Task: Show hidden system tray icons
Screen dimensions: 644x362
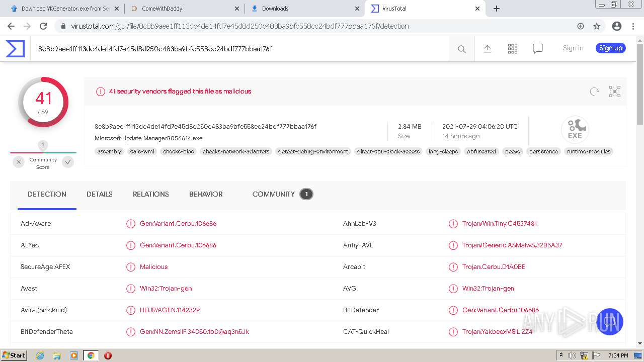Action: (x=561, y=355)
